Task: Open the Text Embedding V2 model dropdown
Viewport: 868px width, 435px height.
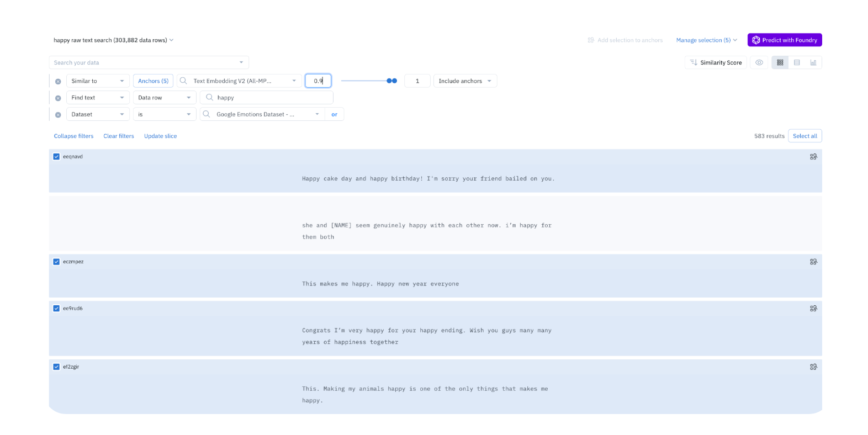Action: tap(240, 81)
